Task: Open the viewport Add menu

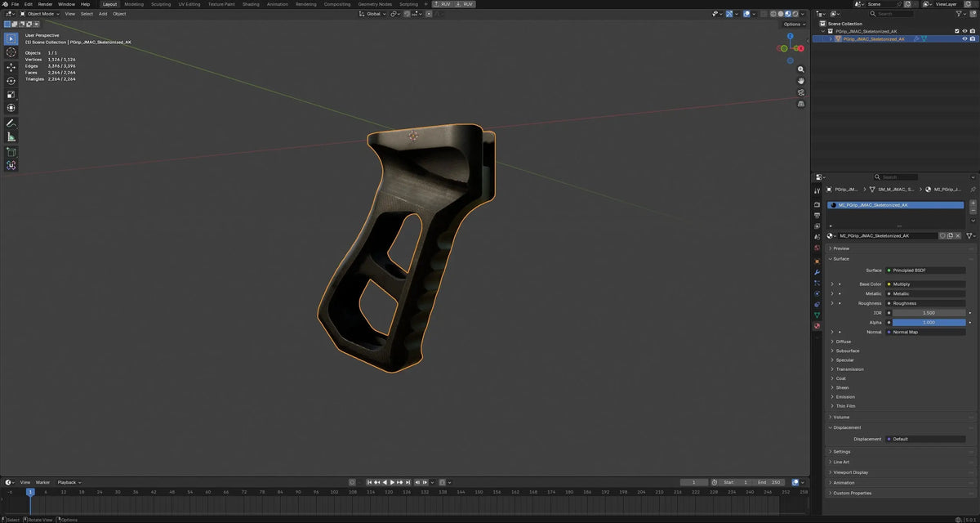Action: tap(103, 14)
